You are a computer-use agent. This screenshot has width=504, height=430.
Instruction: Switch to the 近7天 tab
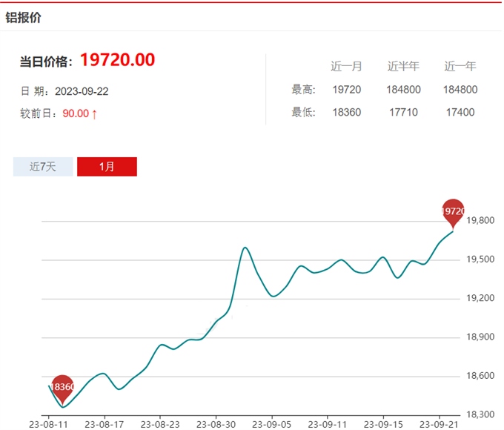coord(43,167)
